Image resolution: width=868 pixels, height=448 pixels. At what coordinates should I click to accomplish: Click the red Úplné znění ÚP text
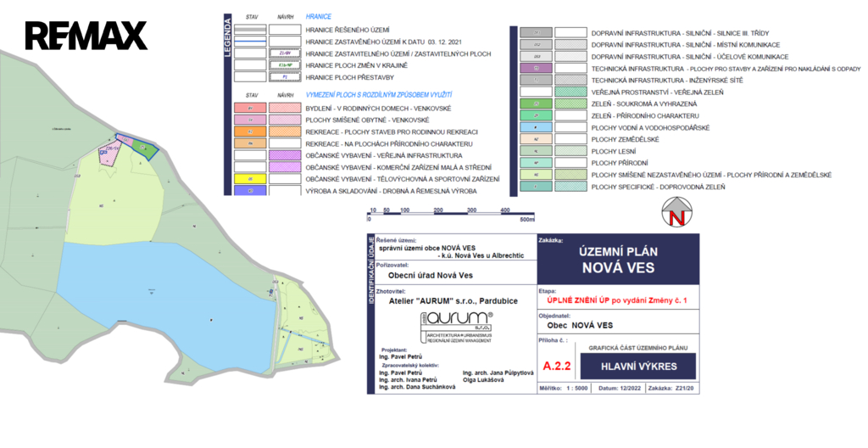(617, 301)
